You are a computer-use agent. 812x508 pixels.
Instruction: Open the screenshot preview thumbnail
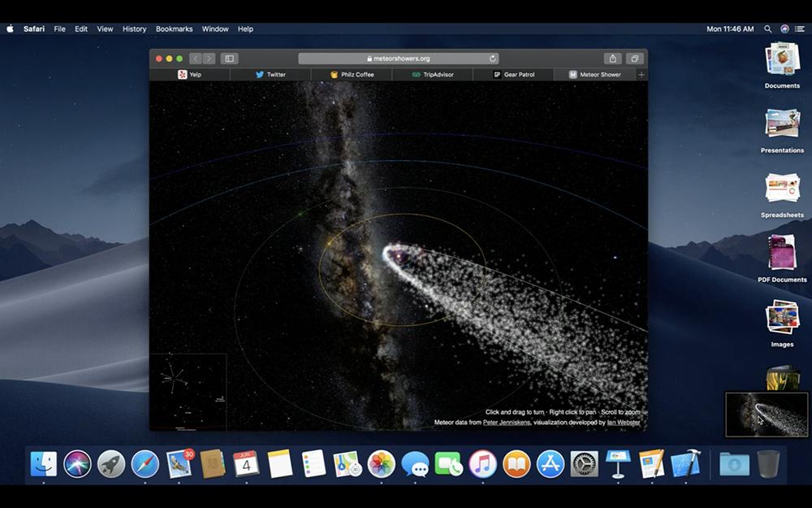pyautogui.click(x=766, y=415)
